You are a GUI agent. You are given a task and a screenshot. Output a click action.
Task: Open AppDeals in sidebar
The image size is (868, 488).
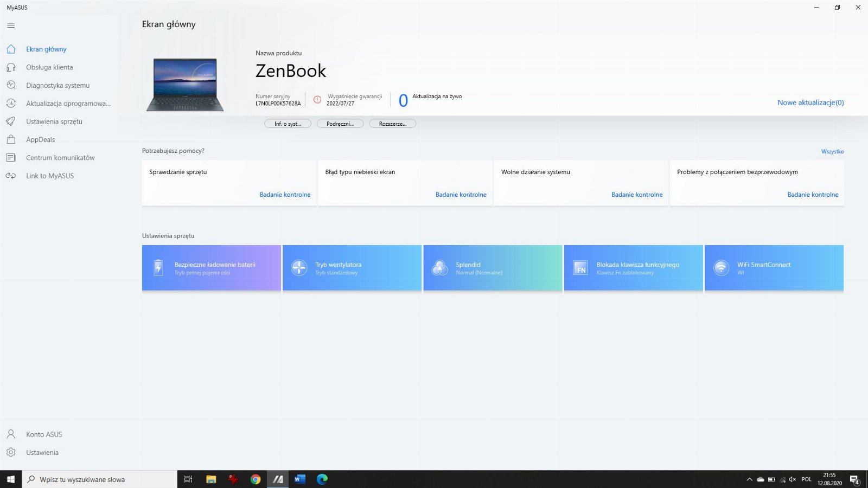pyautogui.click(x=41, y=139)
